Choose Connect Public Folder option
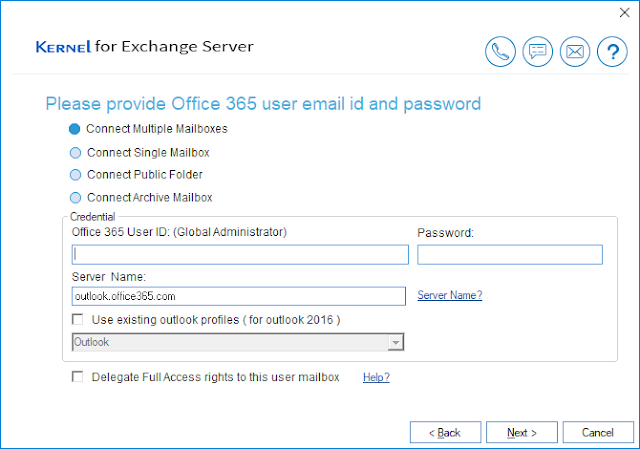 coord(76,175)
